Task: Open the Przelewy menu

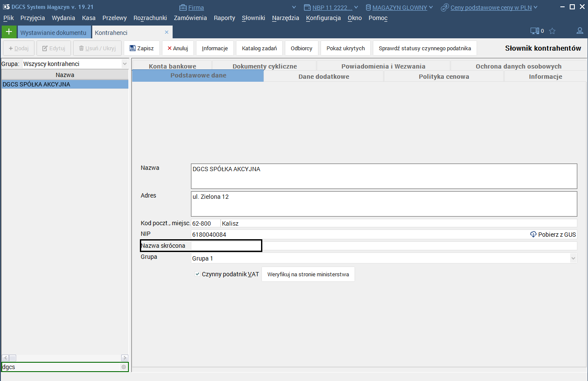Action: coord(114,18)
